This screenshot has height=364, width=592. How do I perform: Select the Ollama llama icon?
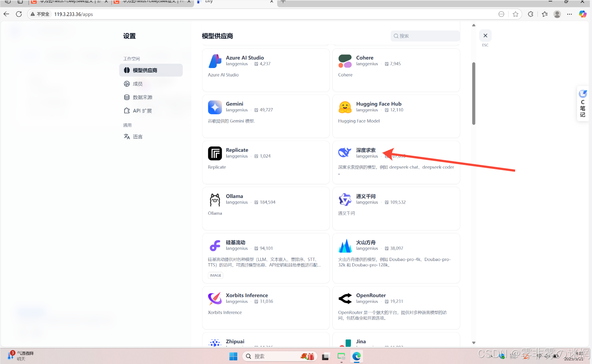point(215,200)
